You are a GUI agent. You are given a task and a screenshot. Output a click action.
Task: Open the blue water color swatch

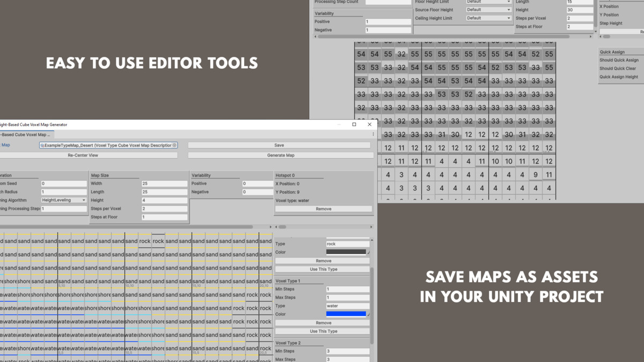(x=345, y=314)
